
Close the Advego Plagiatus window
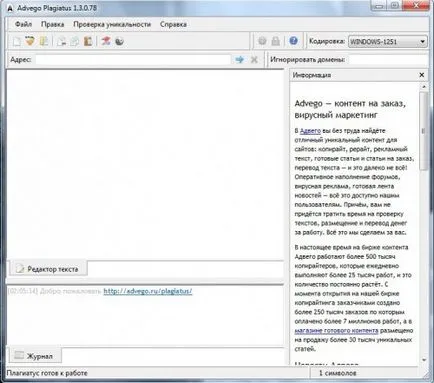click(x=416, y=5)
